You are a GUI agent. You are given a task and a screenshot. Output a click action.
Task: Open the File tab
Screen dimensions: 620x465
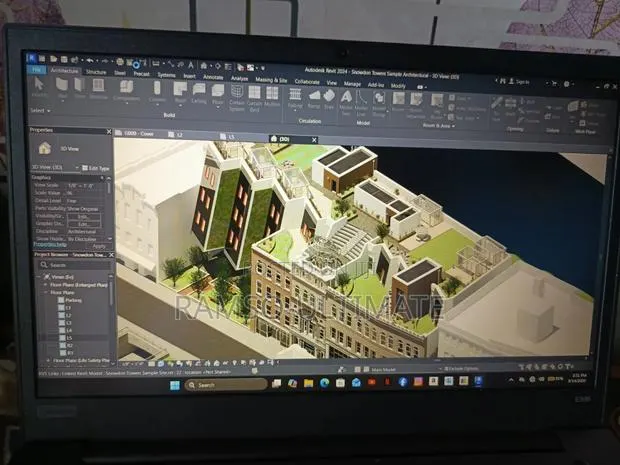37,70
